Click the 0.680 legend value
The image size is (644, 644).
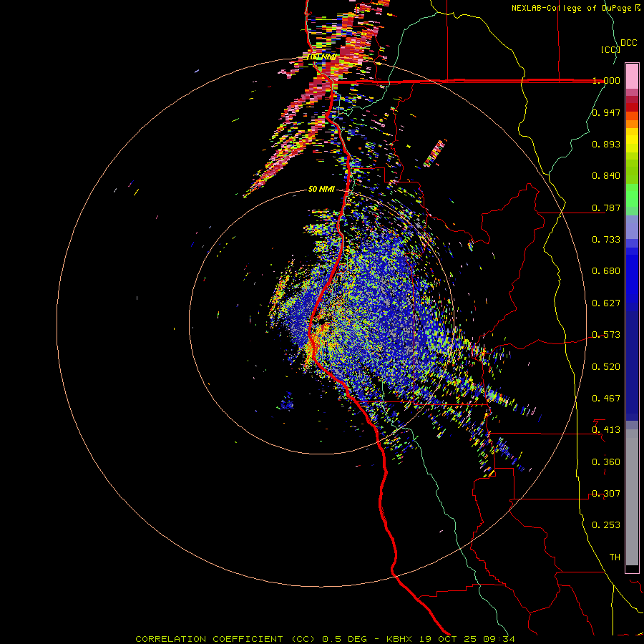point(606,271)
